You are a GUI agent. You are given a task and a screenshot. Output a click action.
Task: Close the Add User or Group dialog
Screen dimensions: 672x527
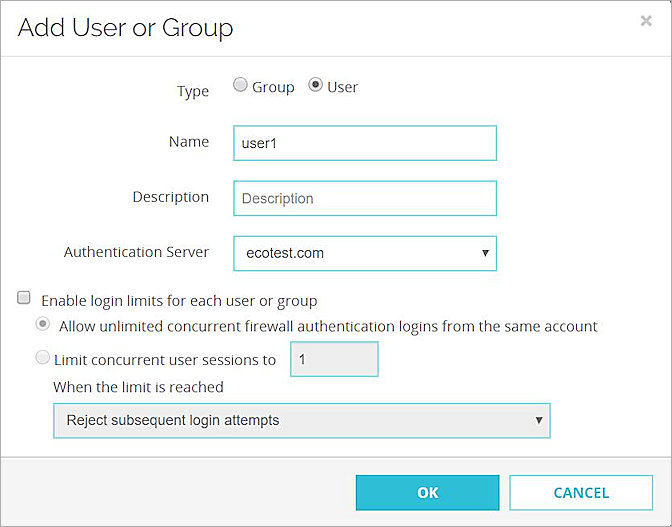646,21
